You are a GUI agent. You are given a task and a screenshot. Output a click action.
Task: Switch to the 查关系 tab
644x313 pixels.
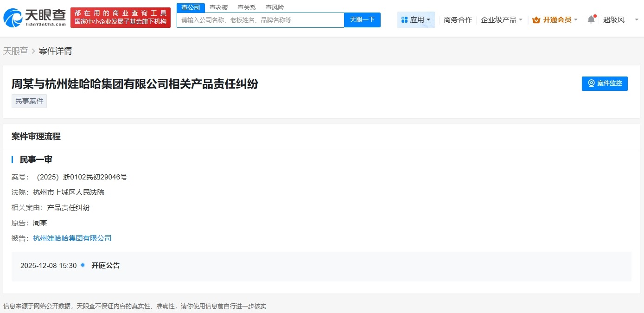246,7
